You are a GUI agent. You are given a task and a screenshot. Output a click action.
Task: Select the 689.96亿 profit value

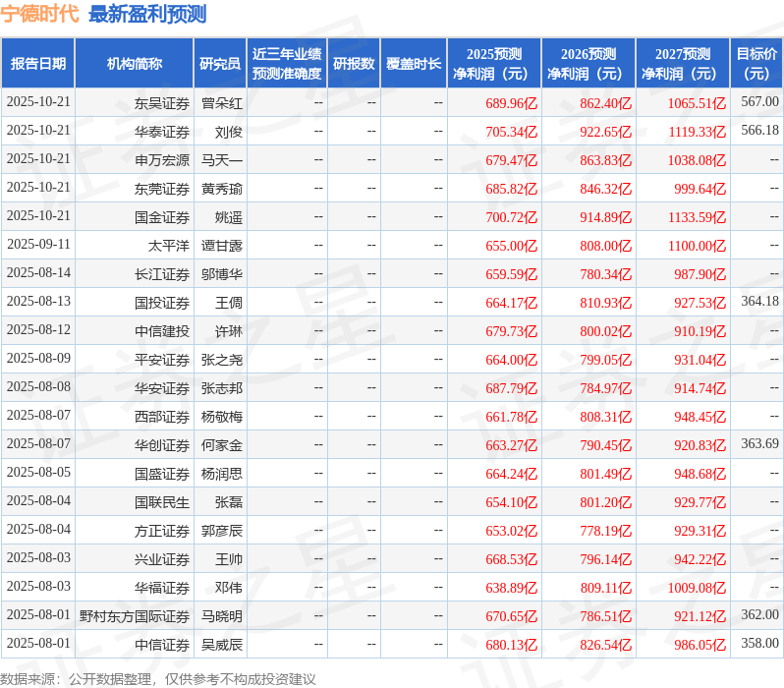pos(512,103)
